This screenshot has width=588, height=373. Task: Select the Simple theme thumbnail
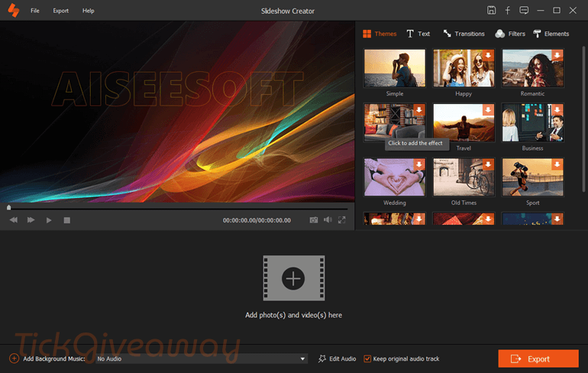(395, 68)
